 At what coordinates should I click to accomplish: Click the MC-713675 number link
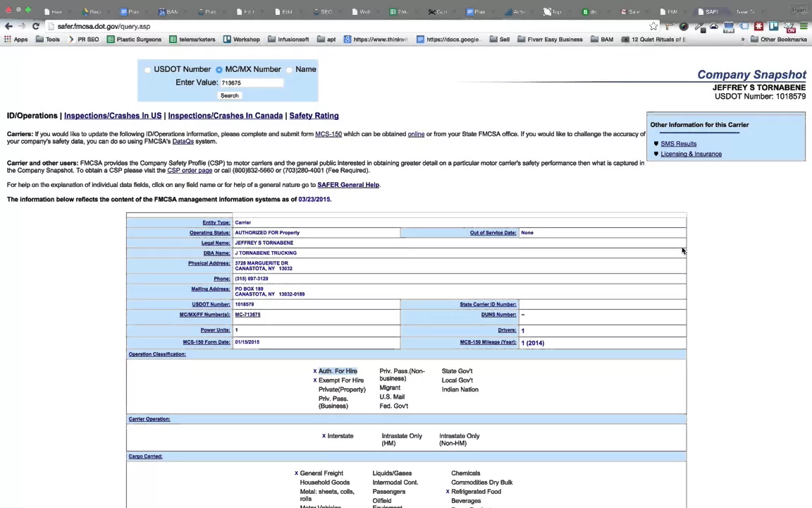(x=247, y=315)
